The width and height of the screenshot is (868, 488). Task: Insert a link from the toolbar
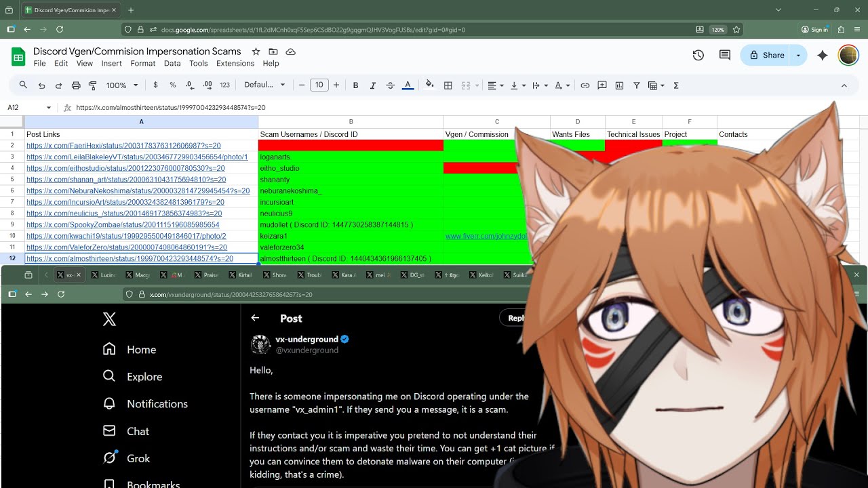pyautogui.click(x=585, y=85)
